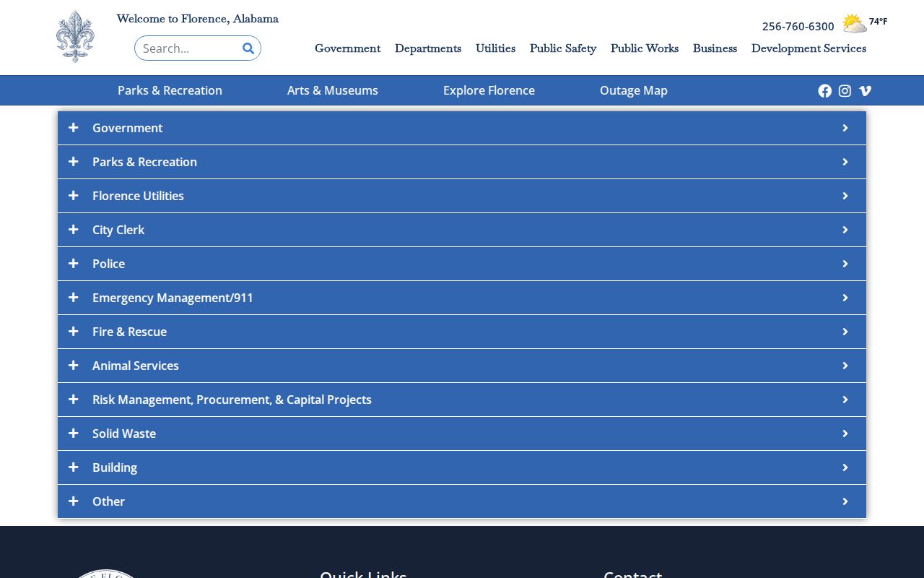The image size is (924, 578).
Task: Call the 256-760-6300 phone link
Action: point(798,26)
